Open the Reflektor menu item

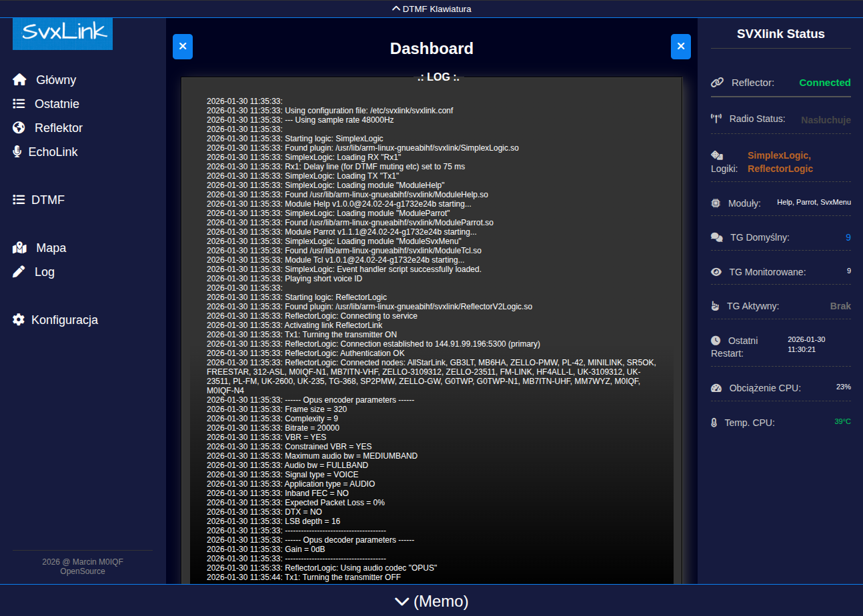point(58,128)
